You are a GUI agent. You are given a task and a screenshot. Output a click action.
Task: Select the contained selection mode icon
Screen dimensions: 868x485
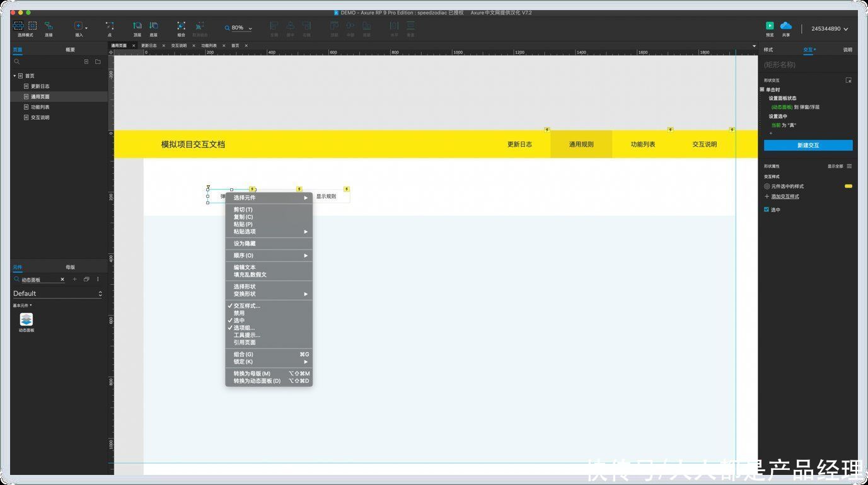click(32, 26)
